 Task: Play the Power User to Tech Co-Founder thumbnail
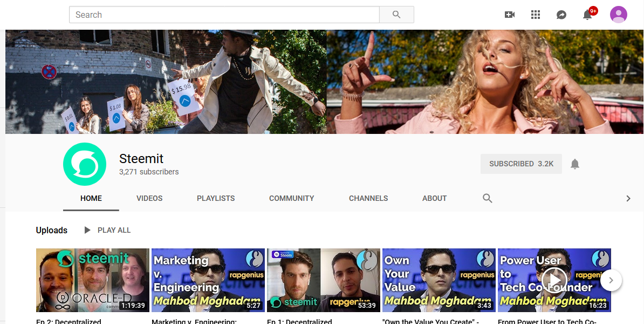(x=554, y=280)
